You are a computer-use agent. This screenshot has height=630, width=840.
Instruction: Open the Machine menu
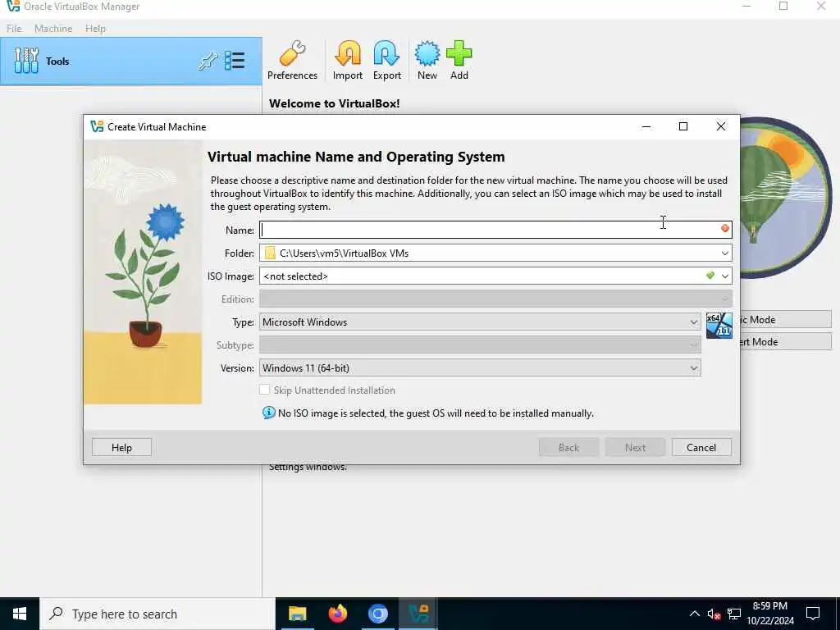point(53,29)
